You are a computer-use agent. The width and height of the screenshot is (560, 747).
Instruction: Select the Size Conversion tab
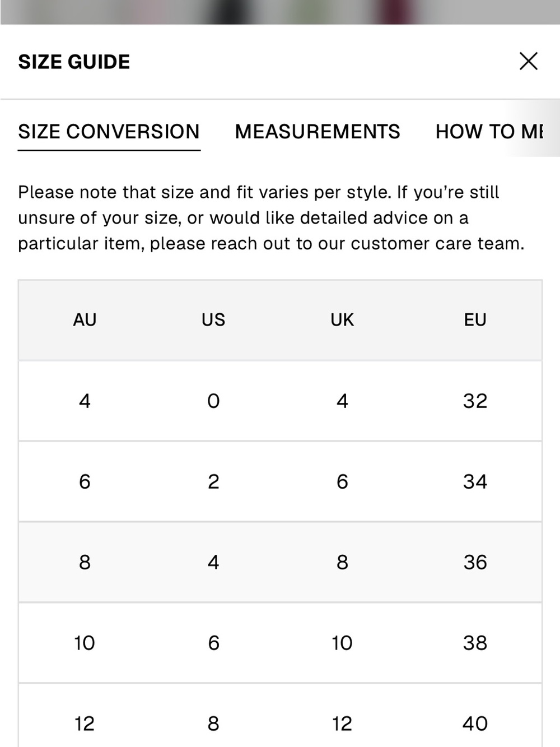(x=109, y=132)
